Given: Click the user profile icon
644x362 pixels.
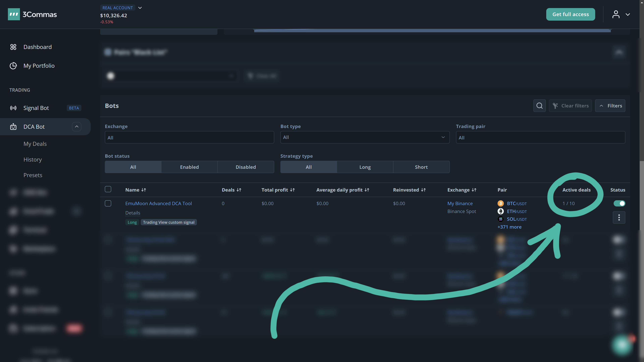Looking at the screenshot, I should 616,14.
